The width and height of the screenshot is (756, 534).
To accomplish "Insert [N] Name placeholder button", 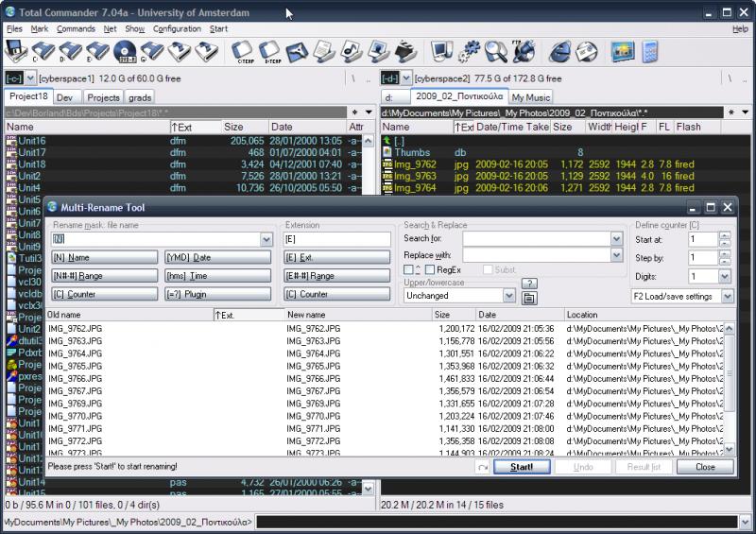I will tap(105, 258).
